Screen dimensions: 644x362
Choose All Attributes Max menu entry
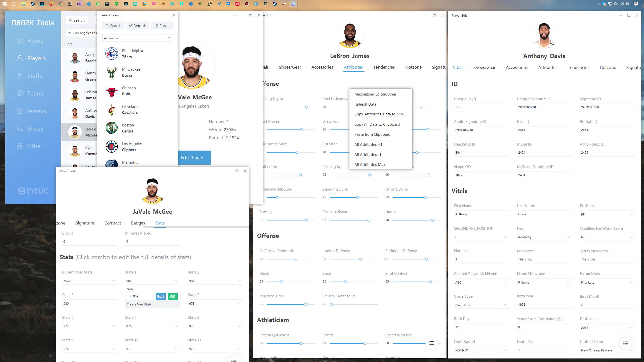pos(370,164)
